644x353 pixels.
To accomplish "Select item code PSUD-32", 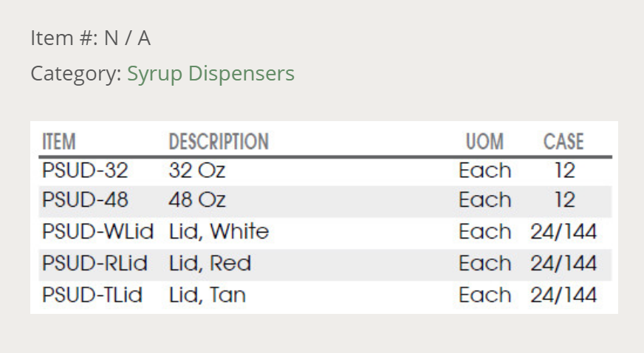I will coord(85,171).
